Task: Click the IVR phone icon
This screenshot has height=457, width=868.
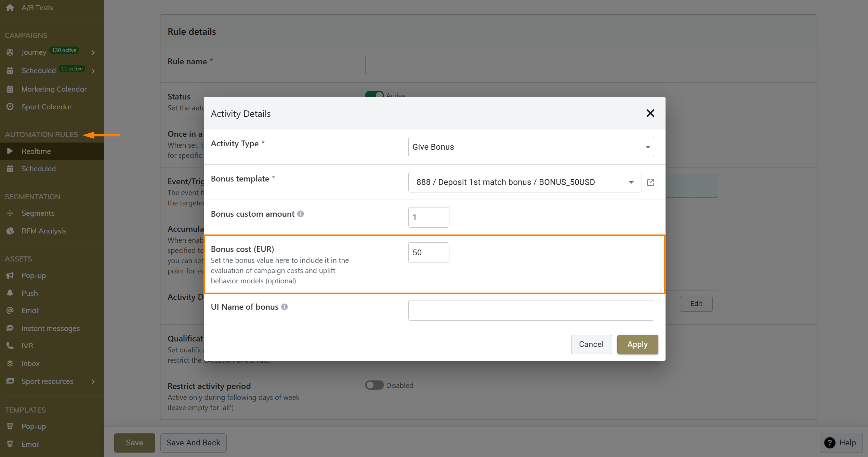Action: [x=10, y=346]
